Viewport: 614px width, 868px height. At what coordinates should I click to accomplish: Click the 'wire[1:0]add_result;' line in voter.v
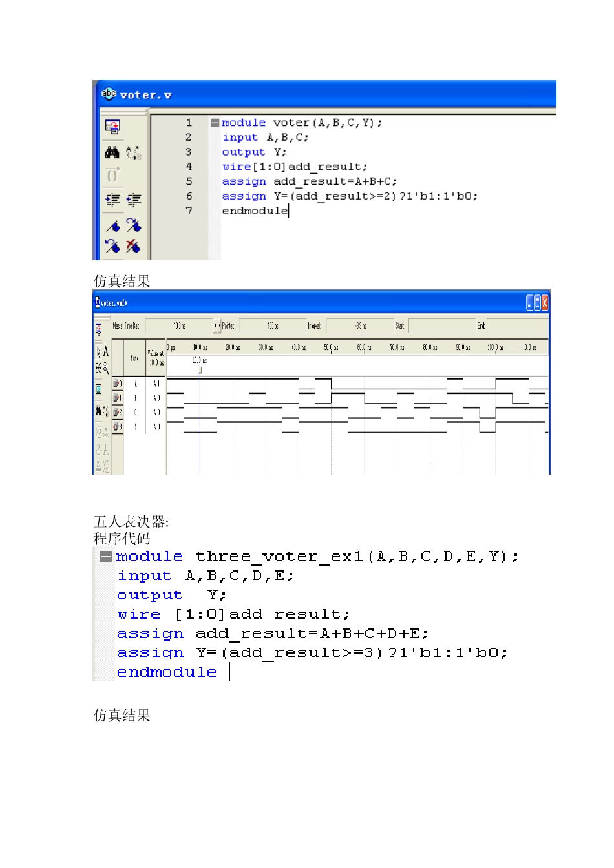click(x=295, y=167)
